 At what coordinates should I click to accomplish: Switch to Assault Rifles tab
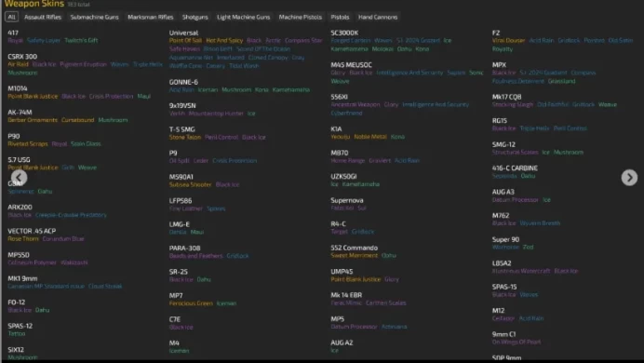pyautogui.click(x=43, y=17)
